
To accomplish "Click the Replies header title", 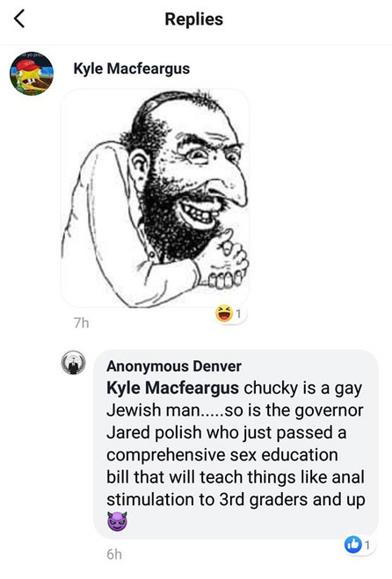I will click(x=194, y=18).
